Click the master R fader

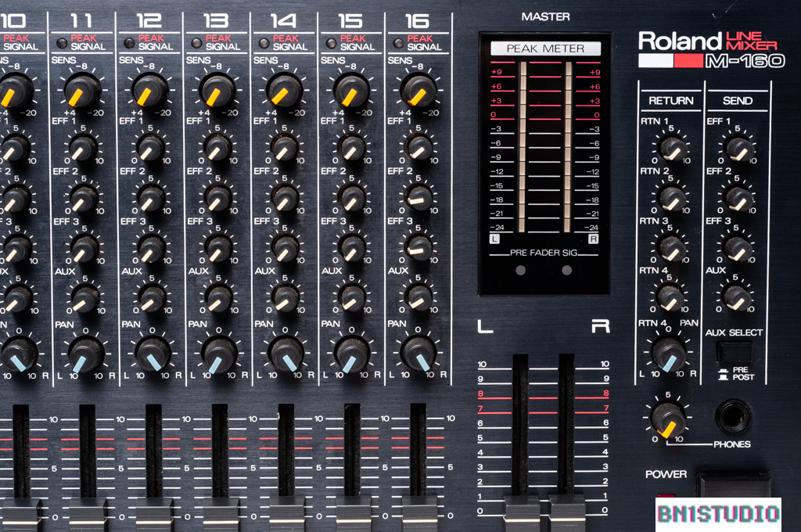[x=566, y=508]
